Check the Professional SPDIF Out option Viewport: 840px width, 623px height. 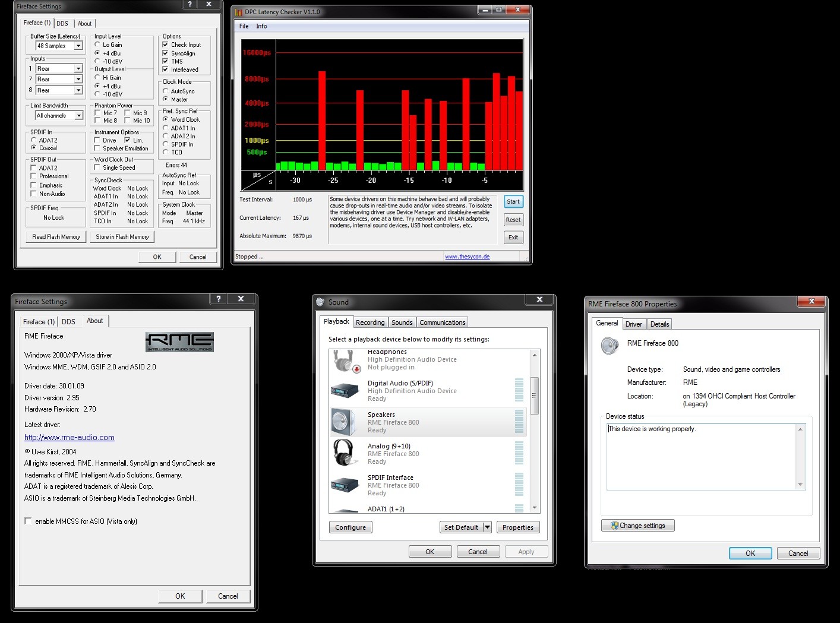pos(34,176)
